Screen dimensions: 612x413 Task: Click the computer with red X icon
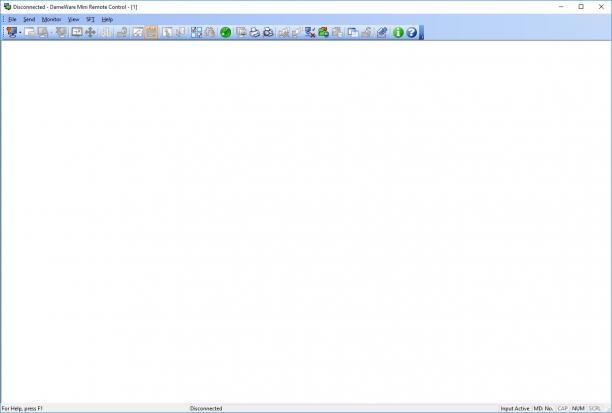click(x=310, y=32)
